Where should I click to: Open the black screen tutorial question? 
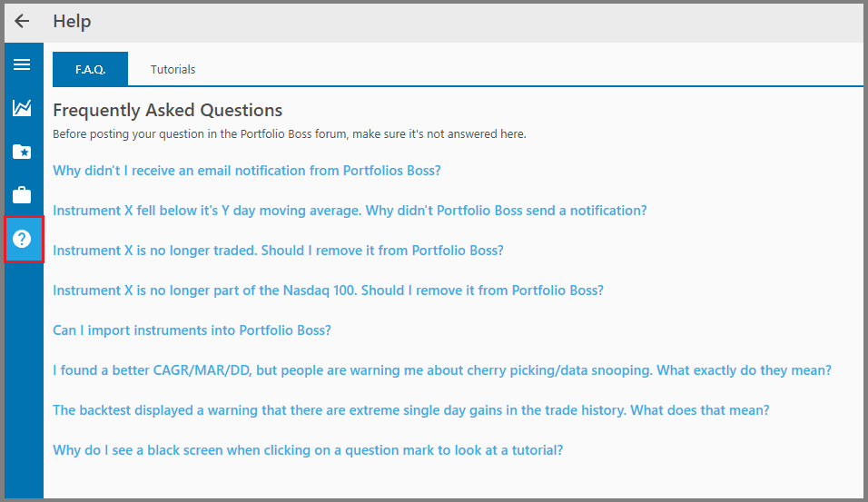pyautogui.click(x=308, y=450)
